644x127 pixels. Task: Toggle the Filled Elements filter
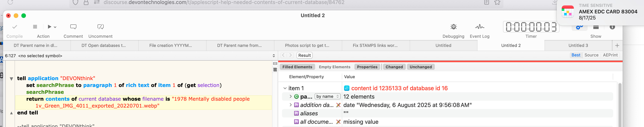pos(297,67)
